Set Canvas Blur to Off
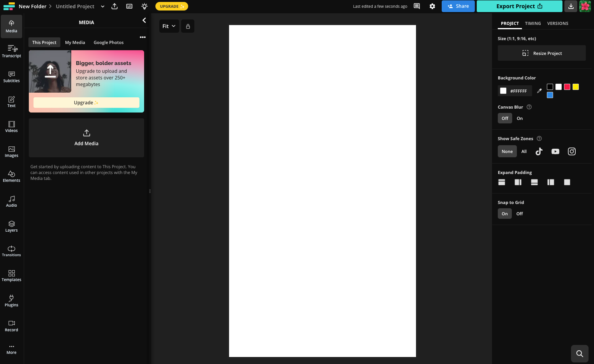The image size is (594, 364). (505, 118)
